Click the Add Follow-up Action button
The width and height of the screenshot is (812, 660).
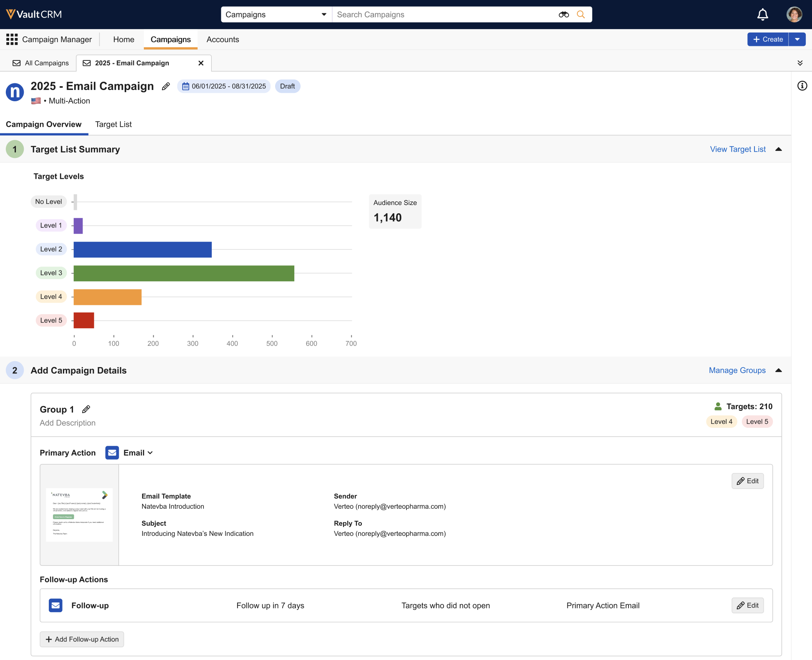[x=82, y=639]
